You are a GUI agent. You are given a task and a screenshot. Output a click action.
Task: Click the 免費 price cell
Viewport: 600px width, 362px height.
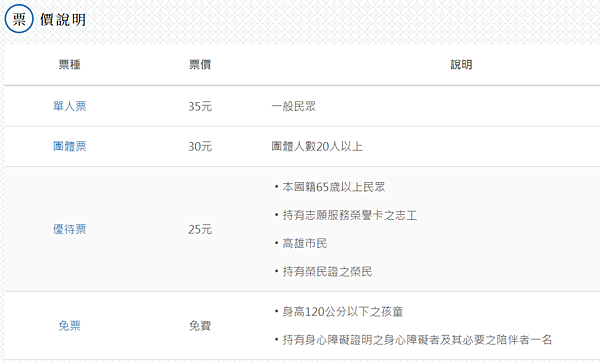coord(200,326)
